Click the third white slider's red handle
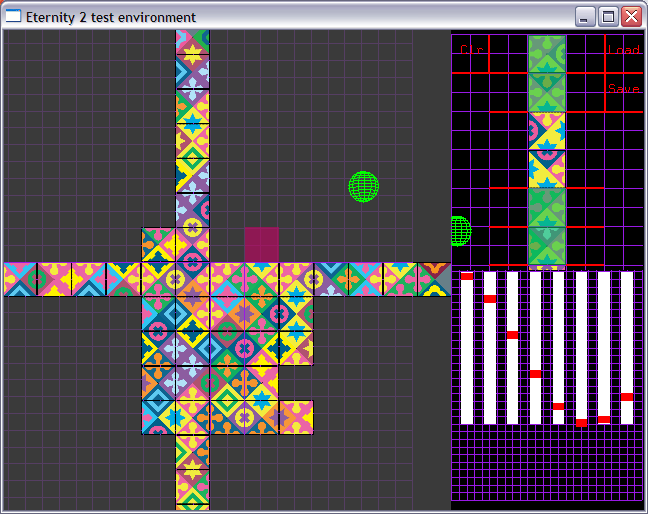The image size is (648, 514). 512,335
